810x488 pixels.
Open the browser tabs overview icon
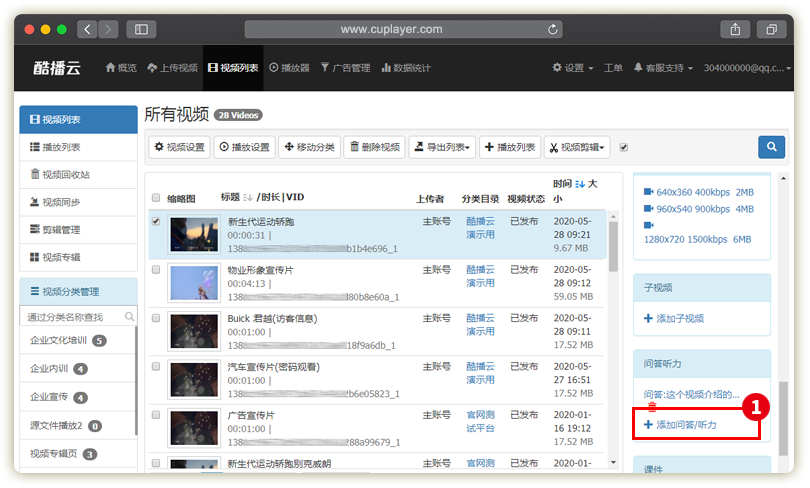[771, 30]
